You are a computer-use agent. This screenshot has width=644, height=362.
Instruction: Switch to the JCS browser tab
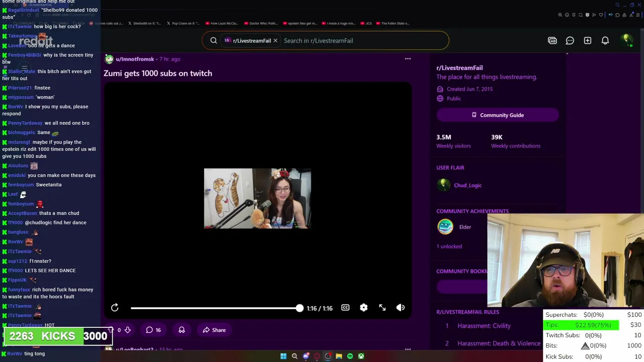pos(366,23)
